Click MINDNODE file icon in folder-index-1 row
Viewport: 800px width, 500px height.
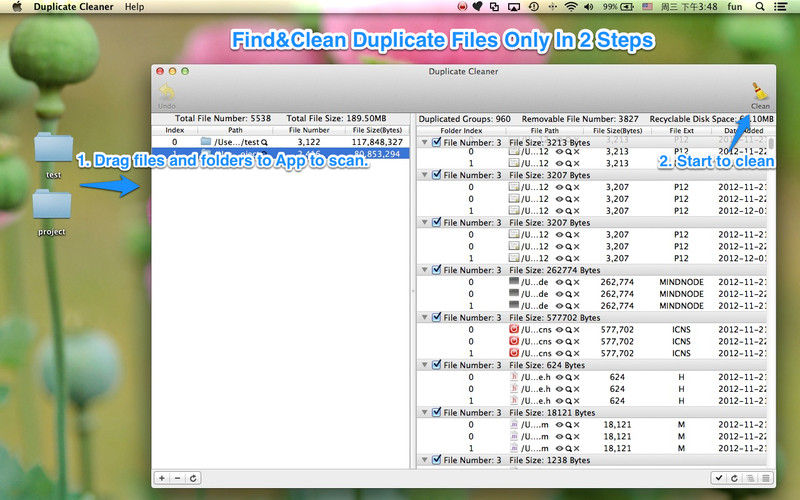514,305
